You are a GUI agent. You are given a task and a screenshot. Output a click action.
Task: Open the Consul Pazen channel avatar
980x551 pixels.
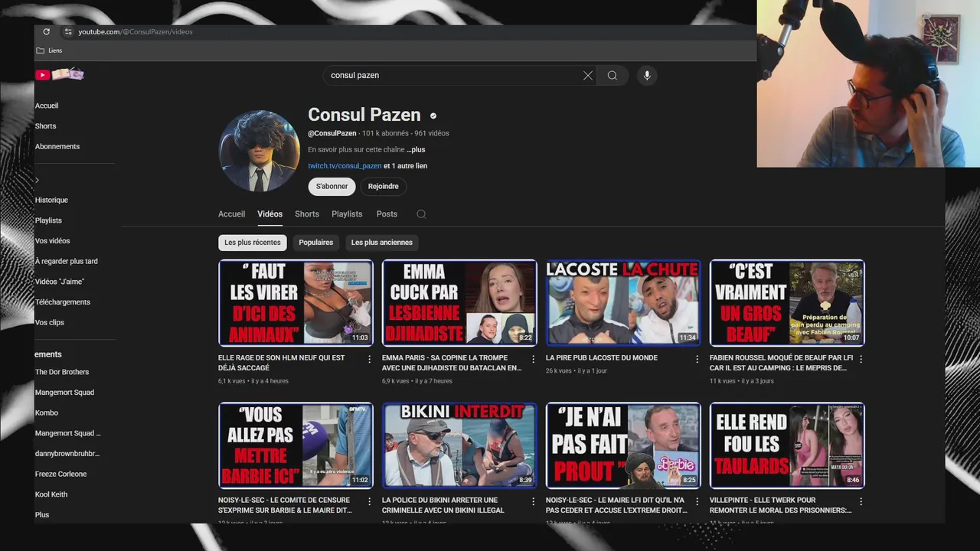[259, 151]
